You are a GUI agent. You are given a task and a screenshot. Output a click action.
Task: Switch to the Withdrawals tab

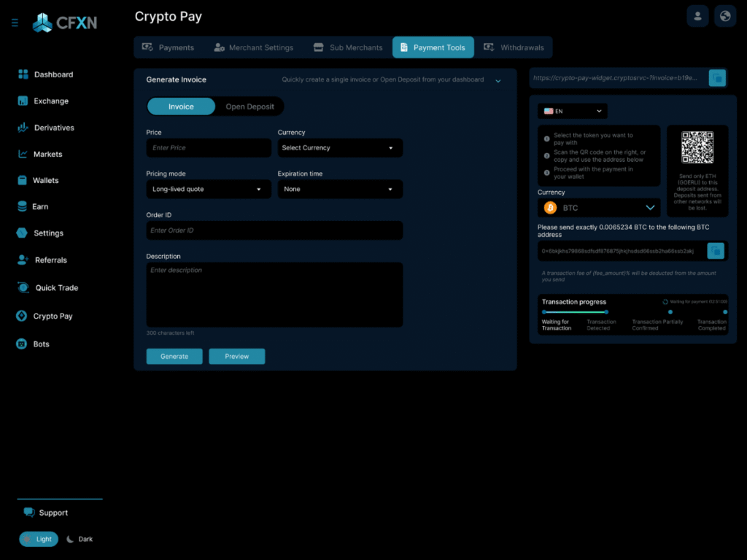515,47
